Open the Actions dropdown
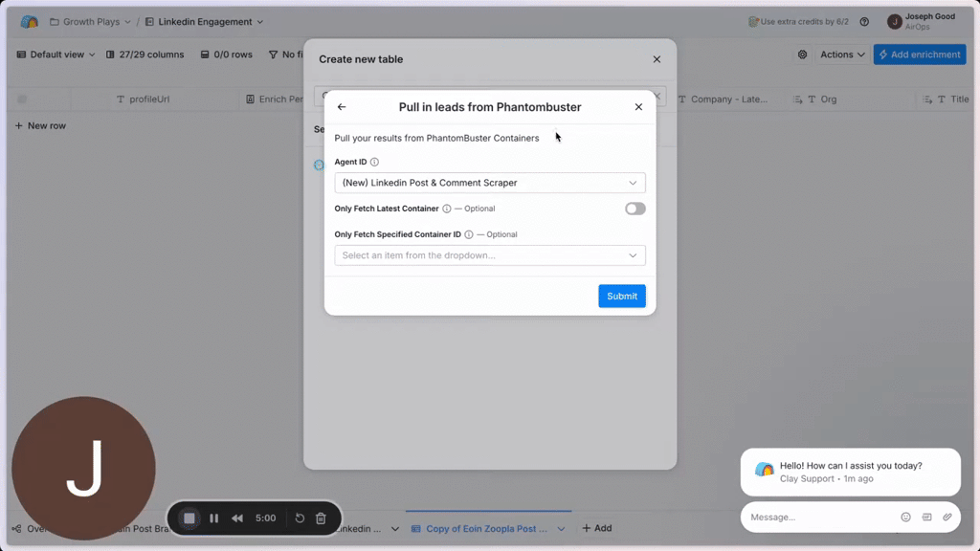 click(842, 55)
